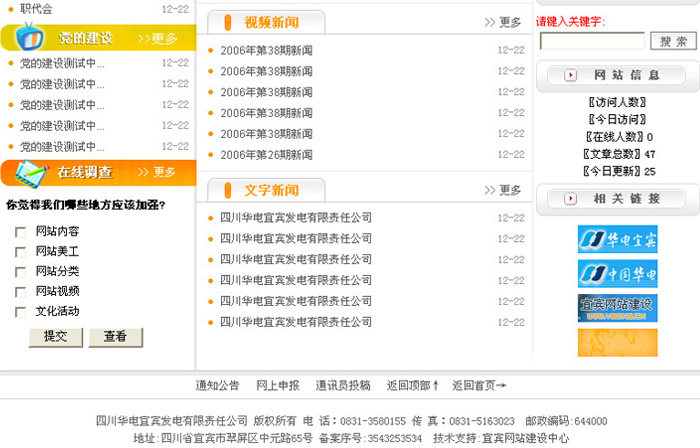Viewport: 700px width, 448px height.
Task: Tick the 网站美工 checkbox
Action: click(20, 252)
